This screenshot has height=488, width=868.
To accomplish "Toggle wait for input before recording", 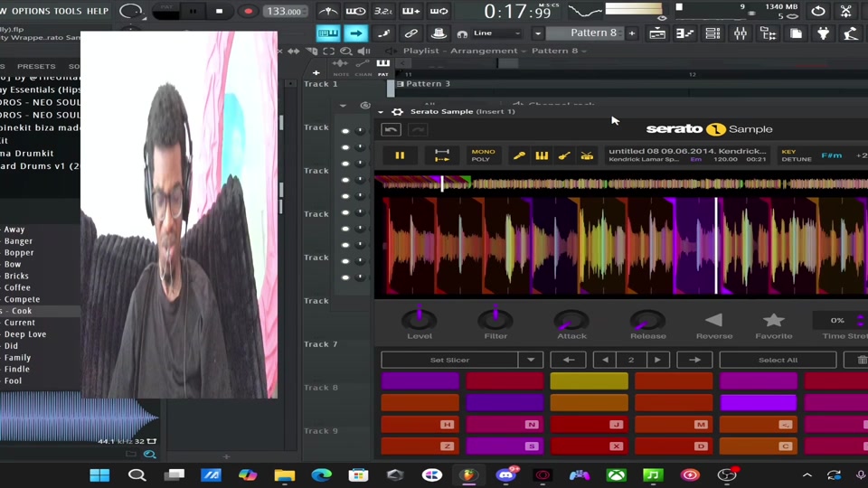I will (x=355, y=11).
